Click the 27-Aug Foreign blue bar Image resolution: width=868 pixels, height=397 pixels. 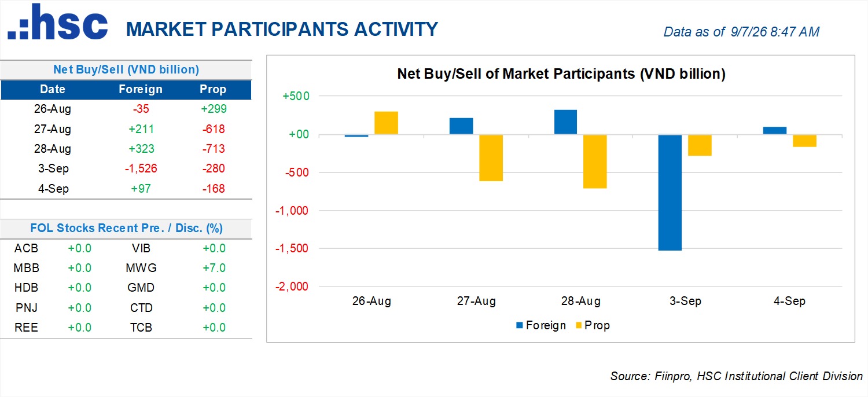[461, 127]
